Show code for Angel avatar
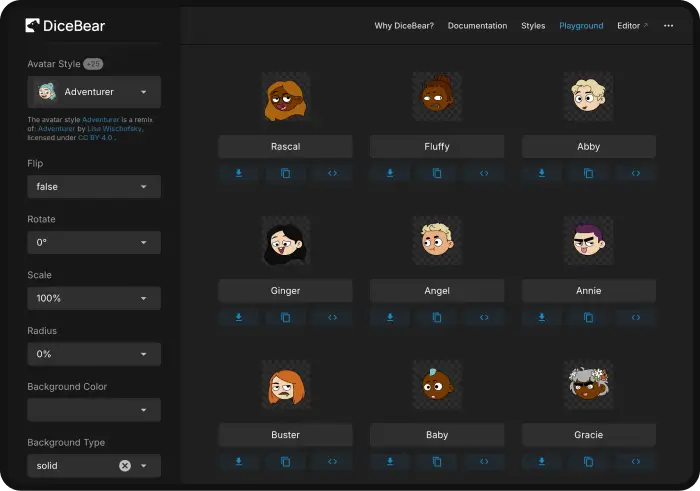The height and width of the screenshot is (491, 700). 484,317
